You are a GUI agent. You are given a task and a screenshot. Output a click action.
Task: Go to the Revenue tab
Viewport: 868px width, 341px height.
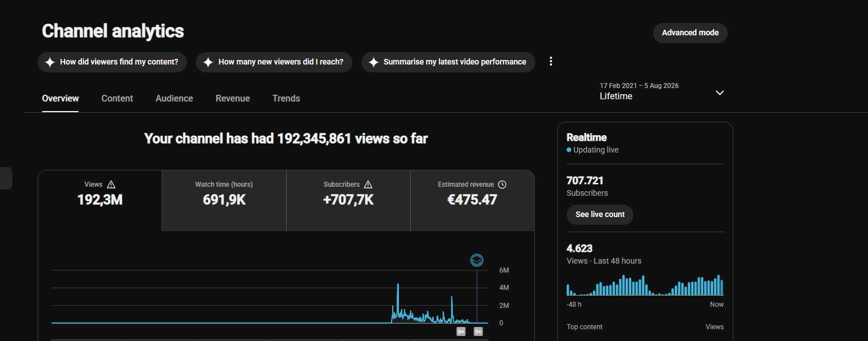tap(233, 99)
